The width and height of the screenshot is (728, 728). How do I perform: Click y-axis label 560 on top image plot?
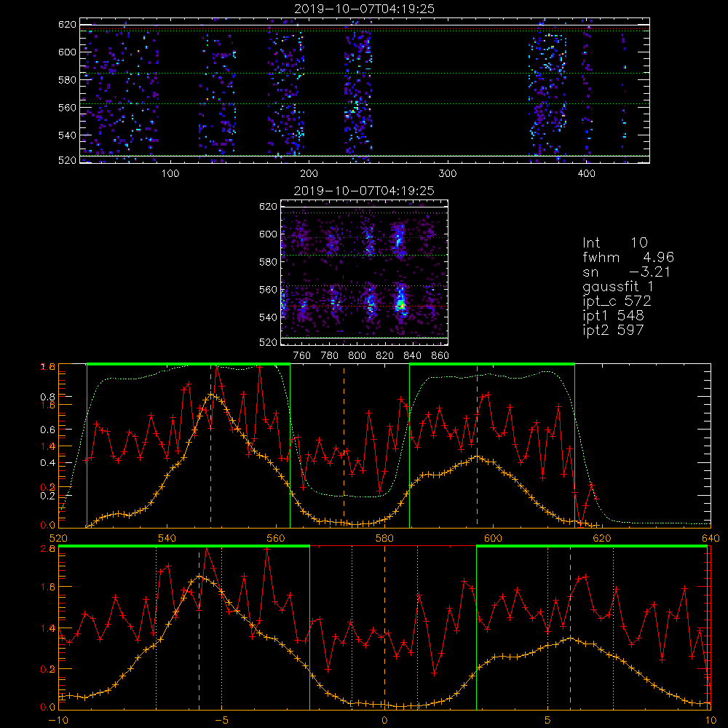point(67,108)
